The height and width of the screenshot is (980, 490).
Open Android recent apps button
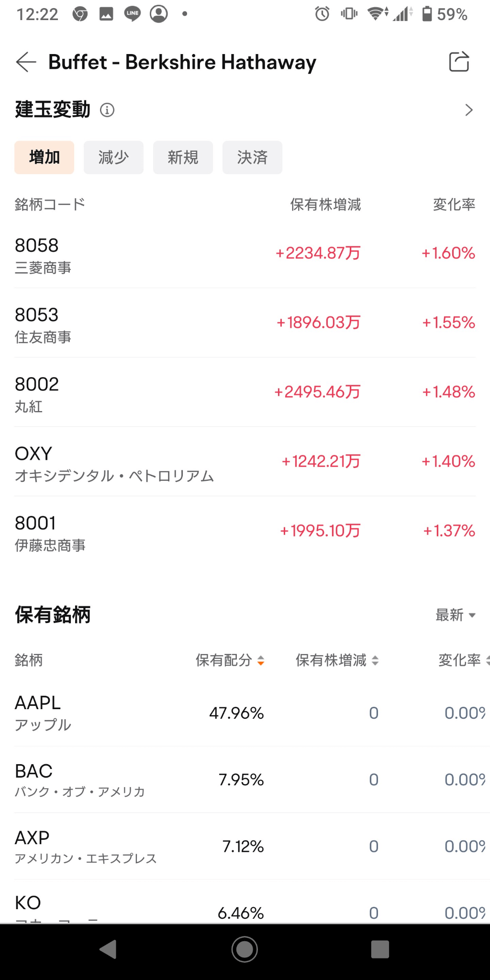(380, 949)
